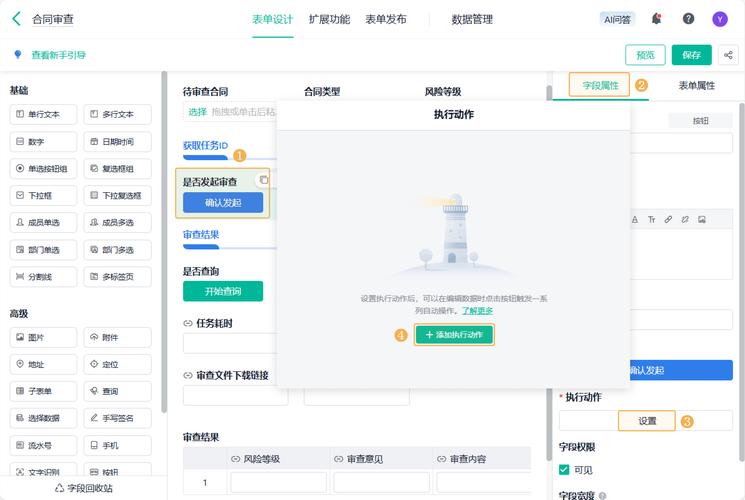Click the 审查文件下载链接 input box
The image size is (745, 500).
[x=235, y=395]
